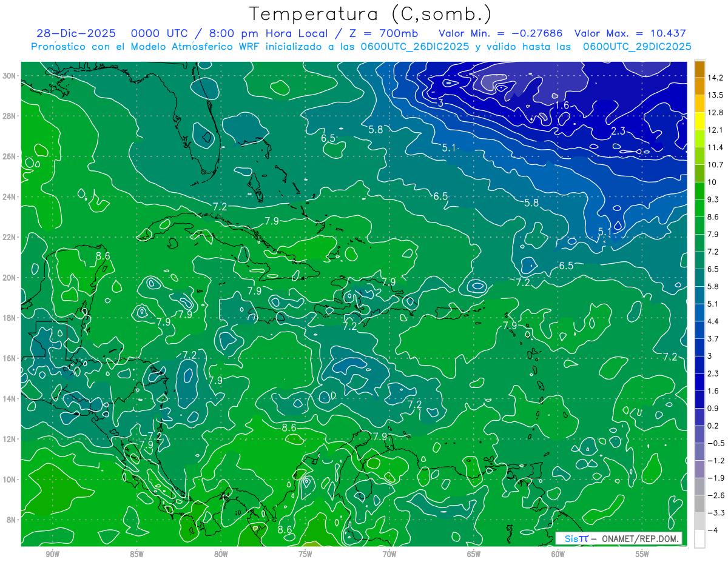Click the -1.2 label on the color scale
The image size is (728, 562).
pyautogui.click(x=716, y=461)
